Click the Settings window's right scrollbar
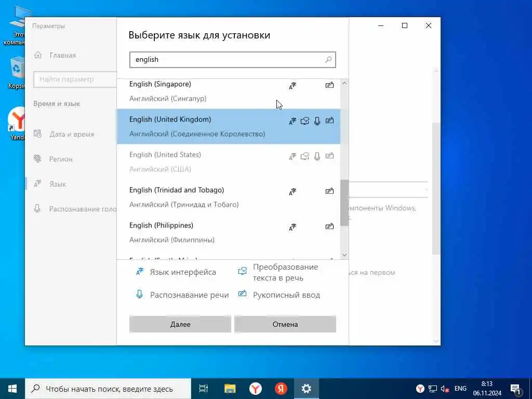The width and height of the screenshot is (532, 399). click(436, 188)
